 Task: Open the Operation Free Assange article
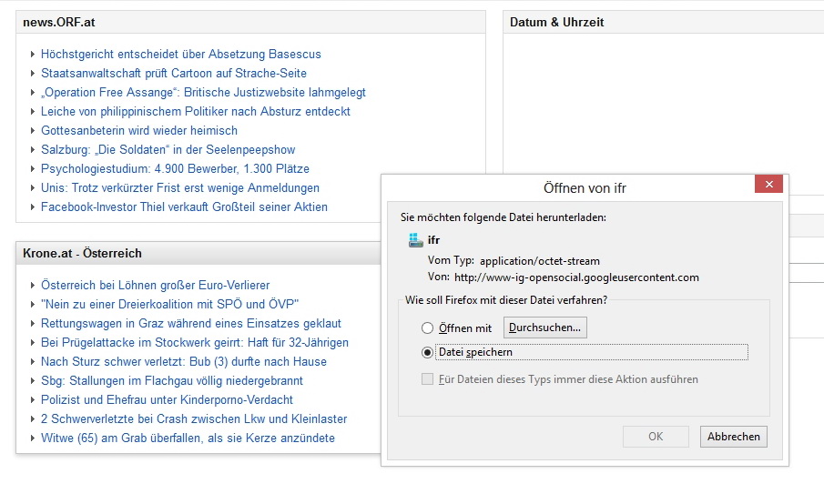[x=203, y=93]
